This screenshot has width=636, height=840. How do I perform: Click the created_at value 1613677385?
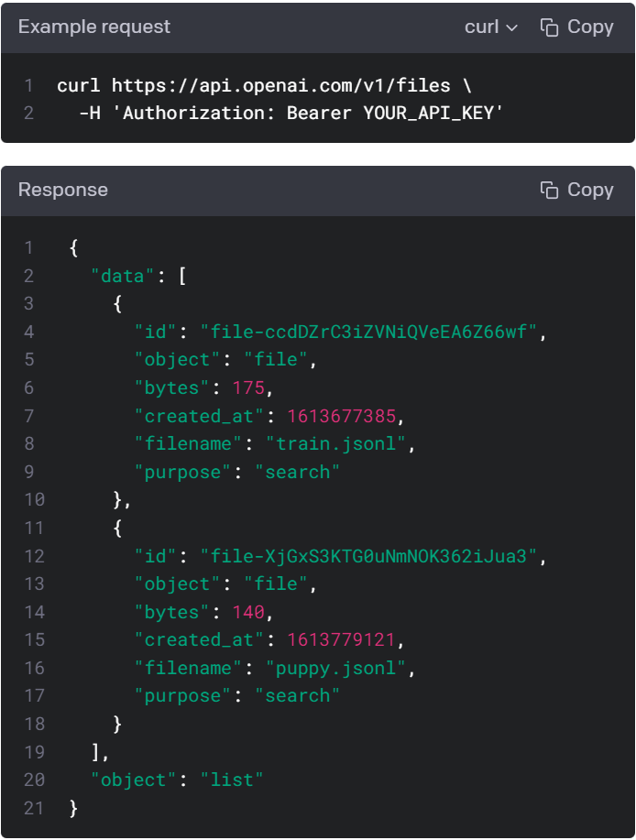341,417
